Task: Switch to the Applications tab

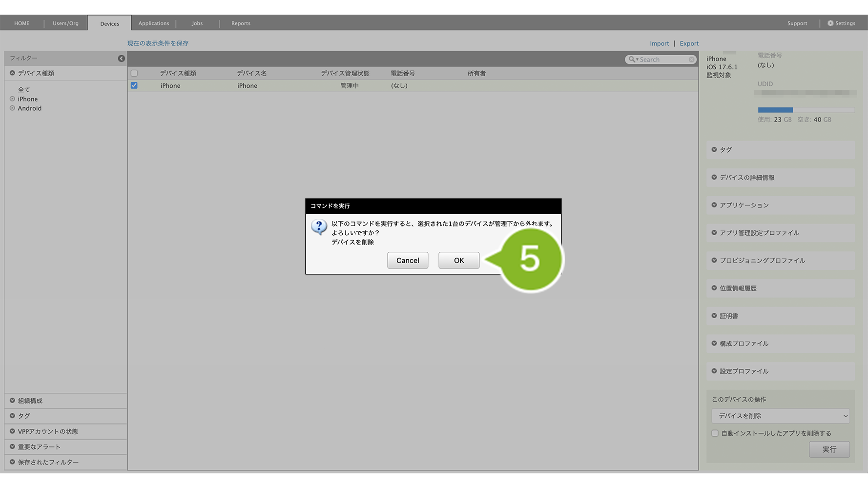Action: [x=153, y=23]
